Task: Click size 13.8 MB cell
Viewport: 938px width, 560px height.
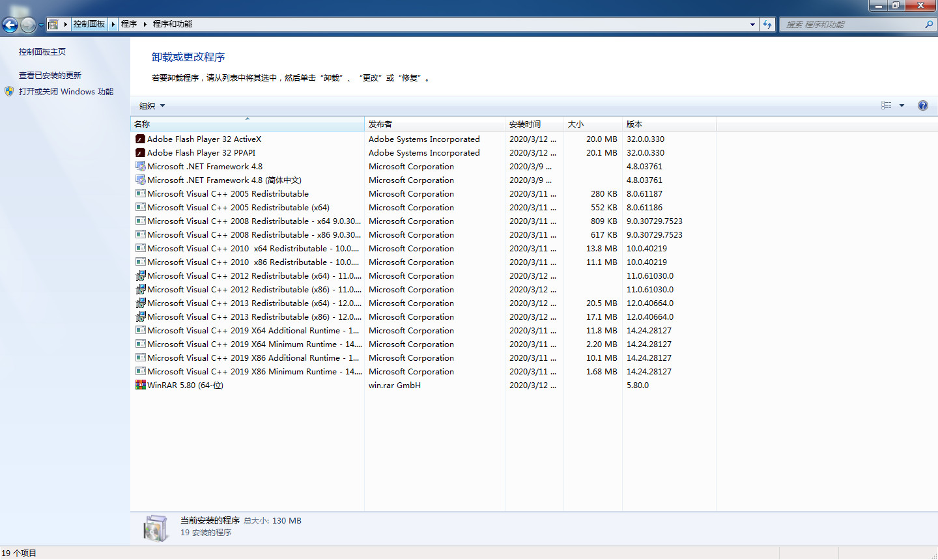Action: point(602,248)
